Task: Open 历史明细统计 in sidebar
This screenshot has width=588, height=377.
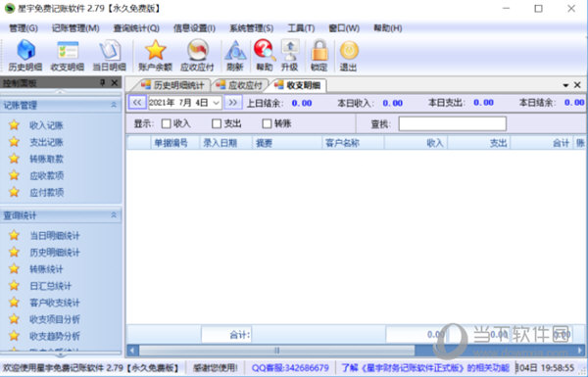Action: click(55, 253)
